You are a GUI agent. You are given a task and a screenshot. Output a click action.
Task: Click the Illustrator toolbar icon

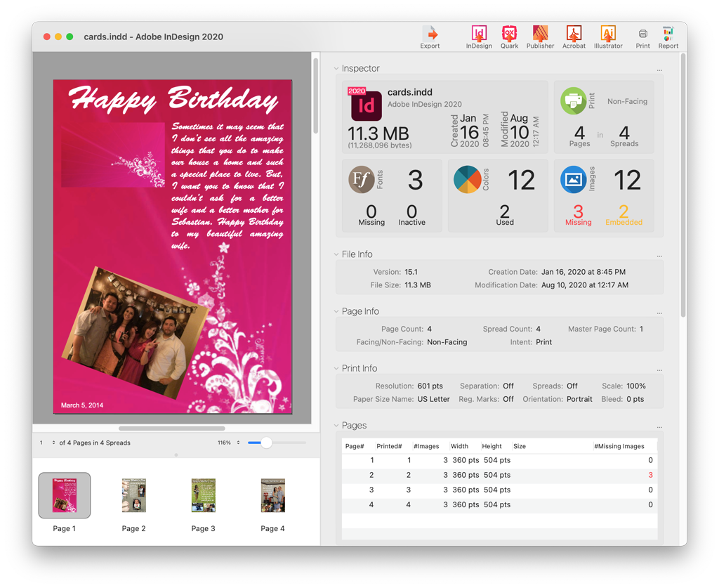coord(608,37)
